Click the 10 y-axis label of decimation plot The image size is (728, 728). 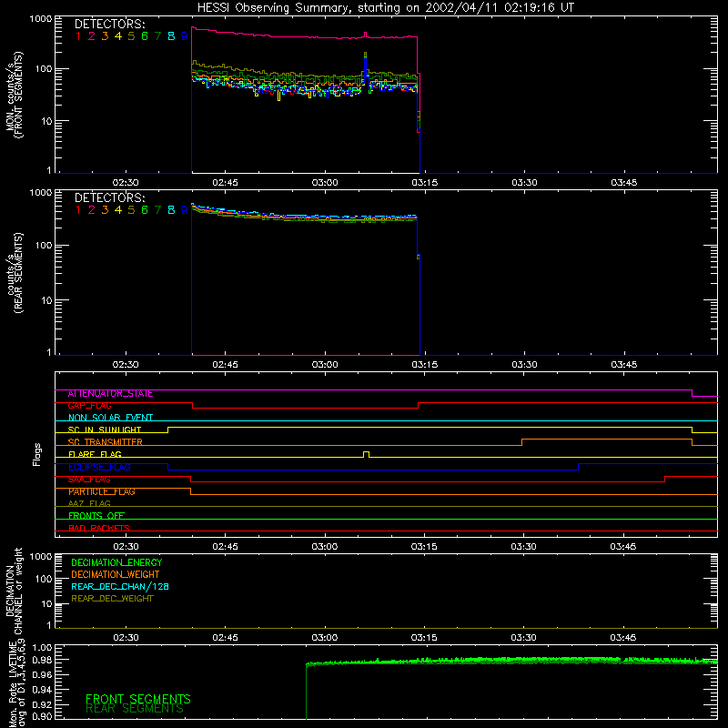(x=47, y=604)
